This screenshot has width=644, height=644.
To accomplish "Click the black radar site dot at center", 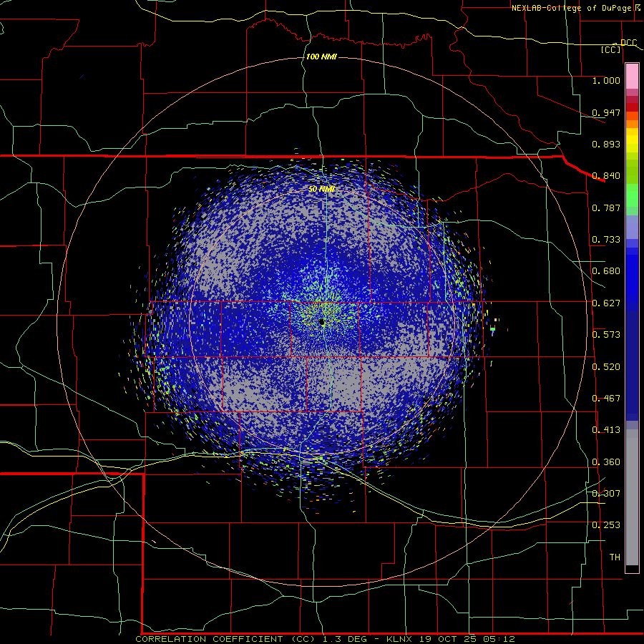I will pyautogui.click(x=322, y=323).
